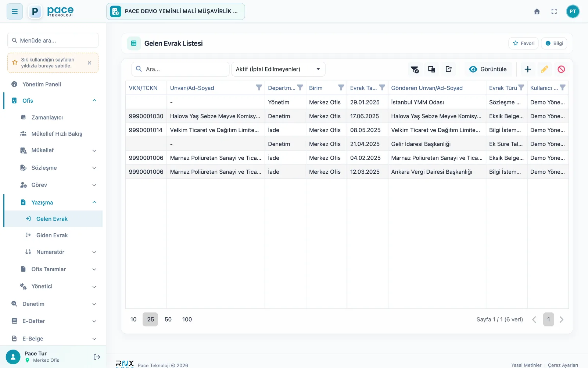Filter the Departman column

coord(300,88)
